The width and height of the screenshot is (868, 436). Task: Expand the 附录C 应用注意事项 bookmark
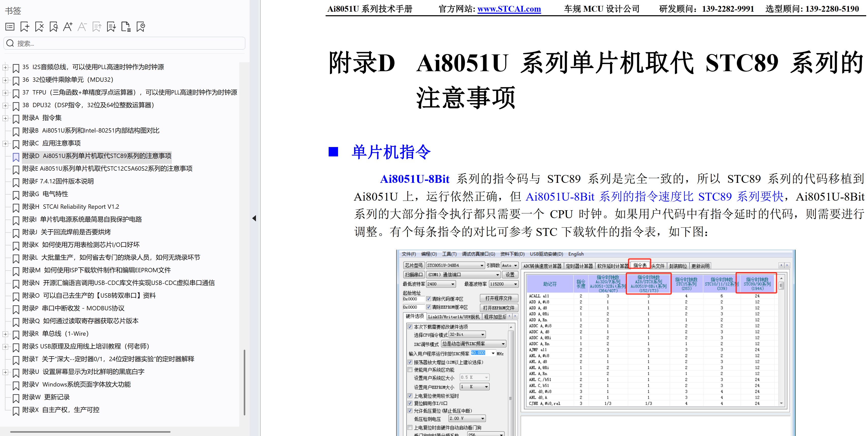[5, 143]
